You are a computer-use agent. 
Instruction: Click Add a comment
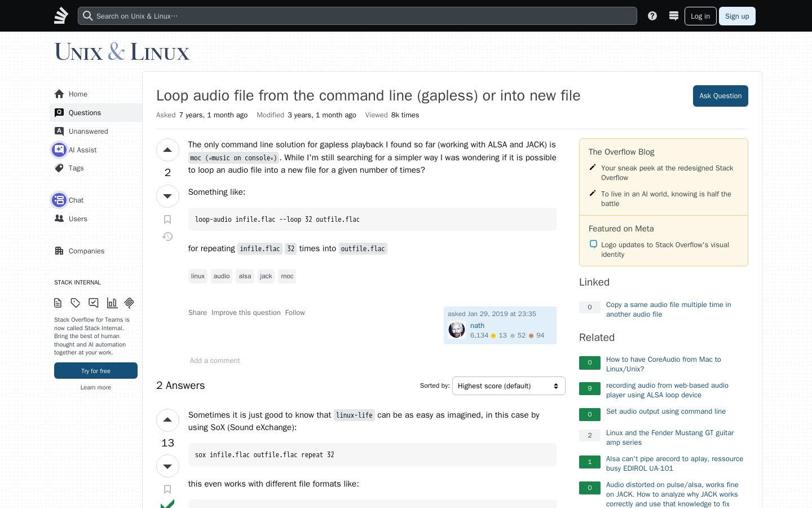click(x=215, y=361)
